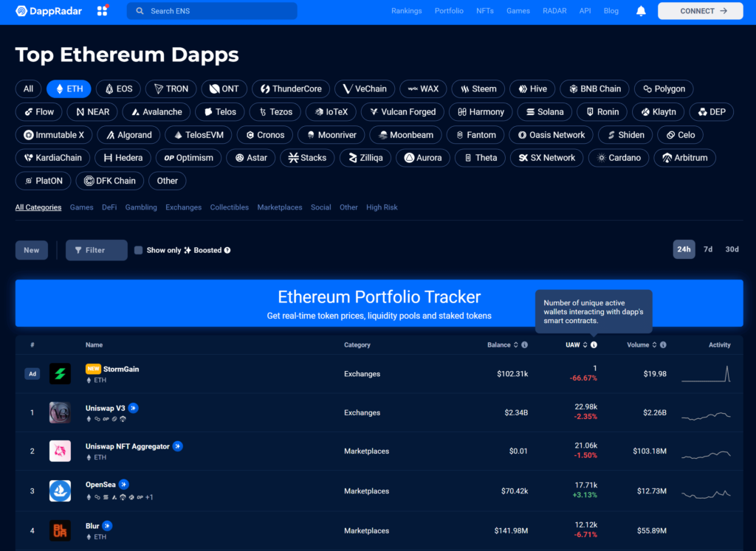Select the All chains filter
The width and height of the screenshot is (756, 551).
(x=29, y=89)
